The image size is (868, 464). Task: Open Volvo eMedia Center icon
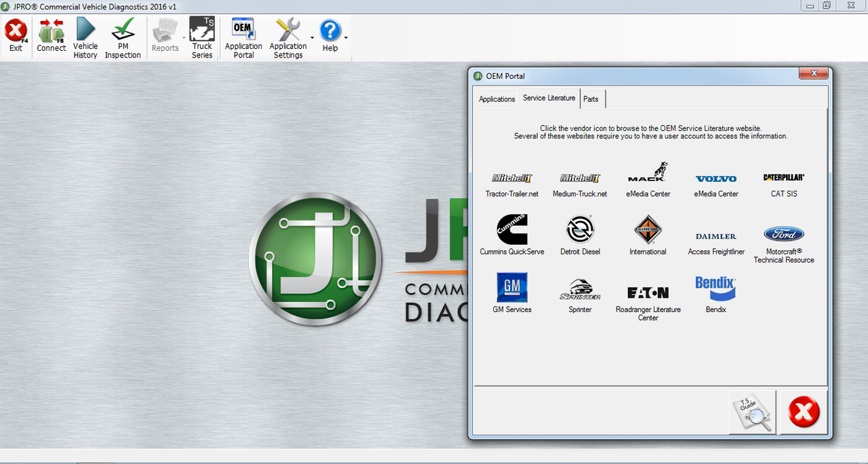pyautogui.click(x=716, y=178)
